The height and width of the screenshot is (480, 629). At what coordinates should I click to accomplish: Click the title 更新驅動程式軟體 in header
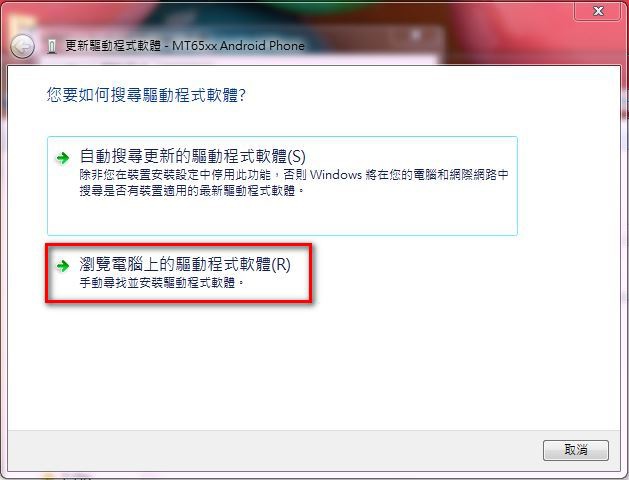click(x=113, y=46)
